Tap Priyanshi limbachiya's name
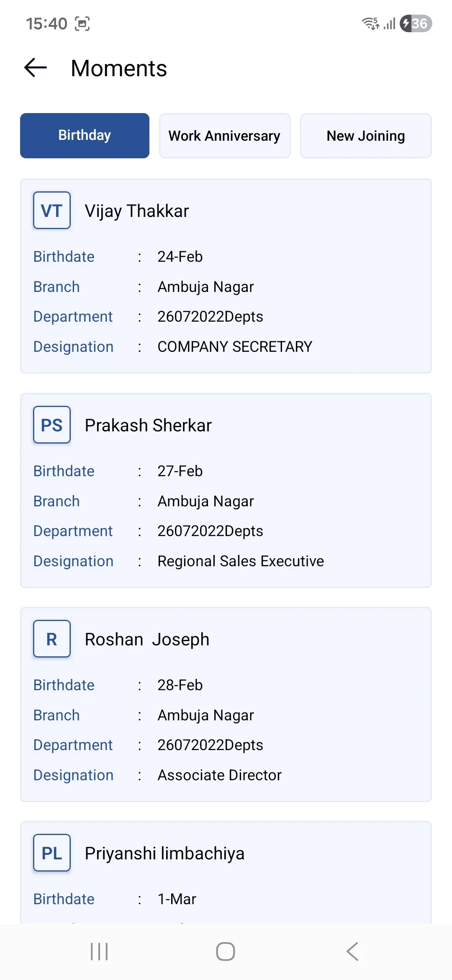452x980 pixels. (164, 854)
